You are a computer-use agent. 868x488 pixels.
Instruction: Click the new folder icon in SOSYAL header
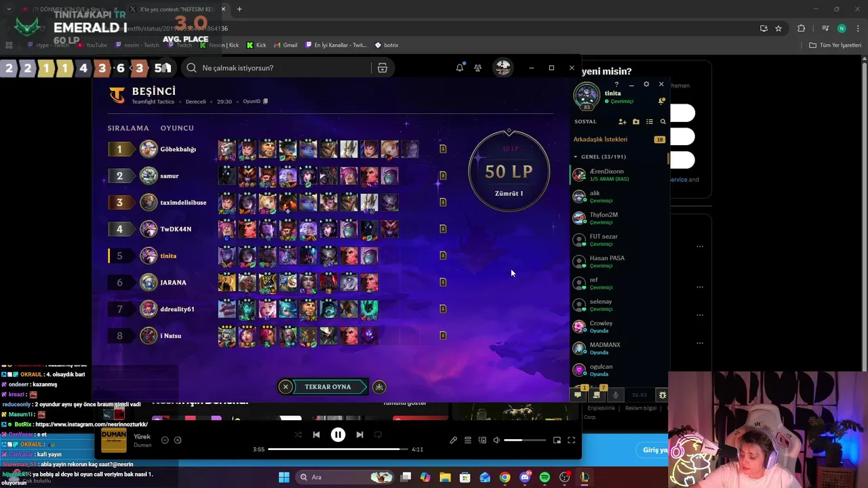pyautogui.click(x=635, y=122)
